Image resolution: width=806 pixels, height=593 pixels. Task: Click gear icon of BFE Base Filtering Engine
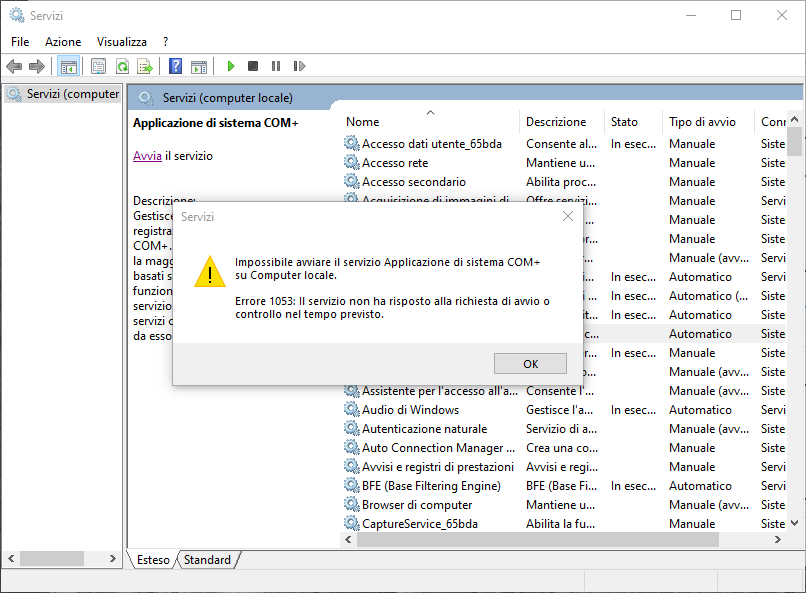click(352, 486)
